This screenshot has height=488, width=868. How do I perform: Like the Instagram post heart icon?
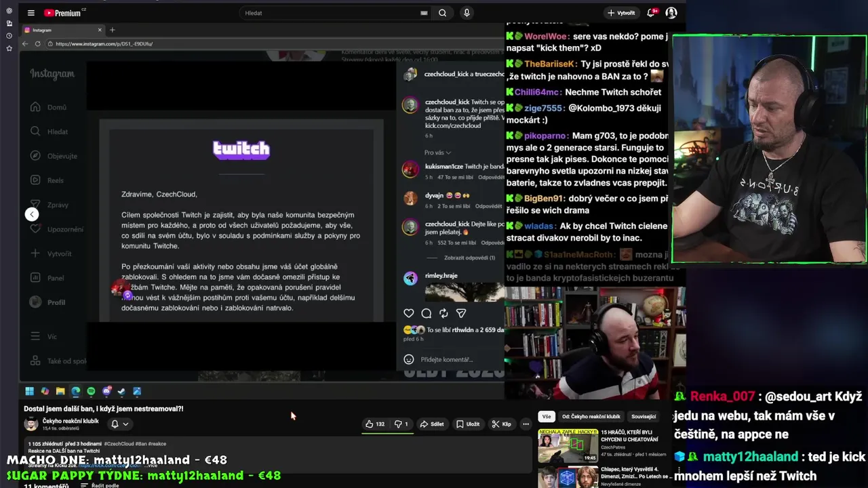tap(409, 313)
